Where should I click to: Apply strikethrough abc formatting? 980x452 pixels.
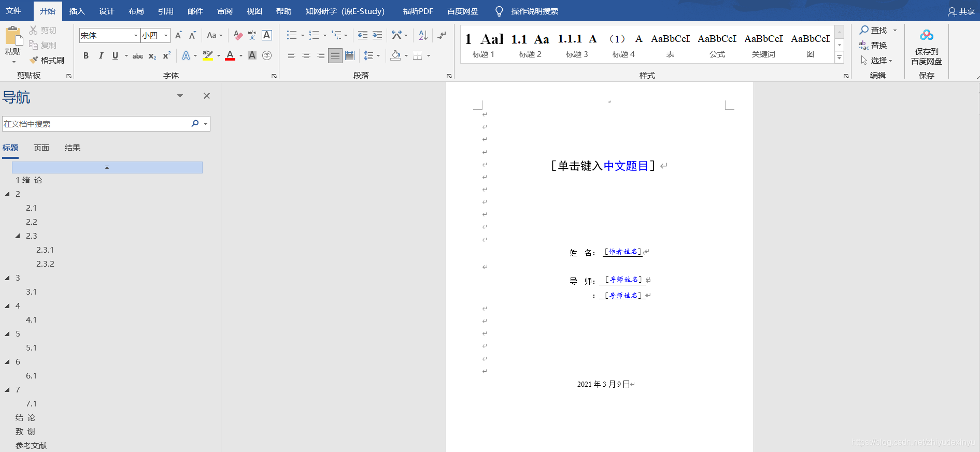(138, 56)
